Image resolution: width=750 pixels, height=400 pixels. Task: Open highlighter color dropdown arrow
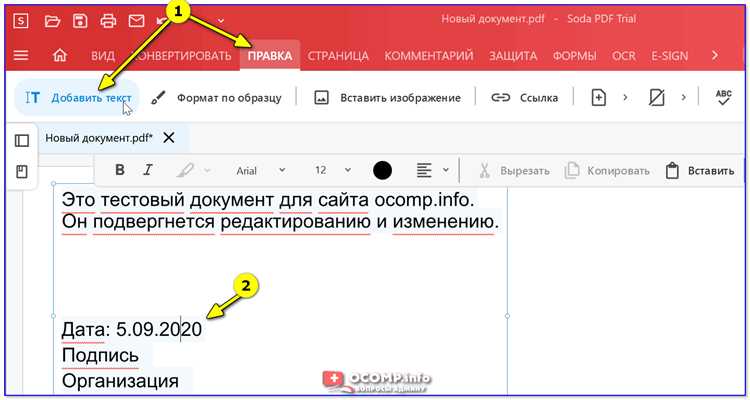pos(207,170)
